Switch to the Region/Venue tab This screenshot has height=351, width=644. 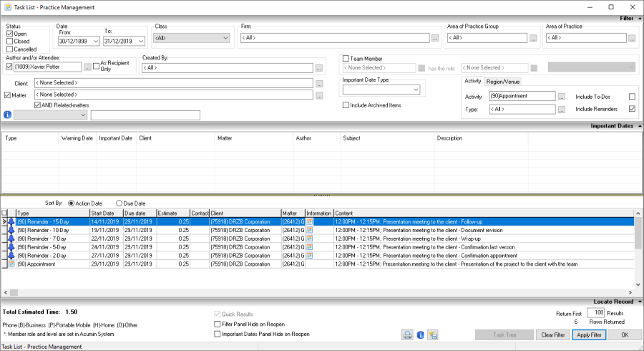click(503, 82)
